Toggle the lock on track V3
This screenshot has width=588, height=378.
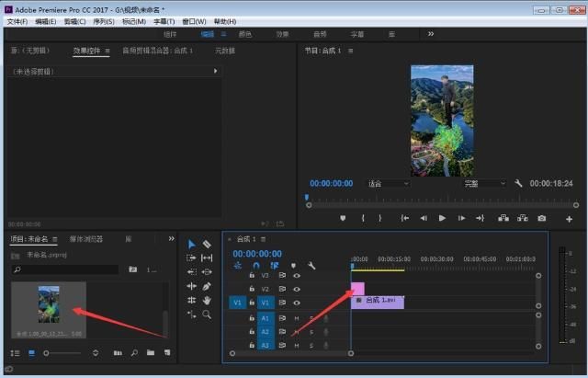pos(252,275)
